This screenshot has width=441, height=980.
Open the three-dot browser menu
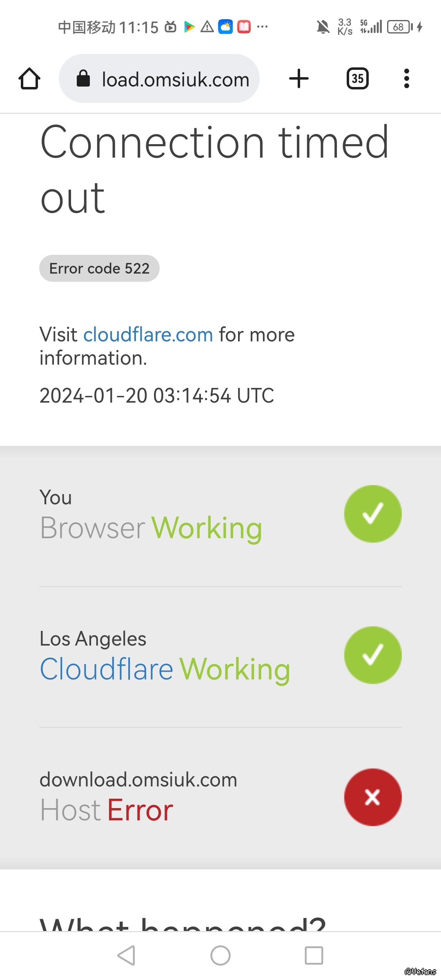[x=406, y=78]
